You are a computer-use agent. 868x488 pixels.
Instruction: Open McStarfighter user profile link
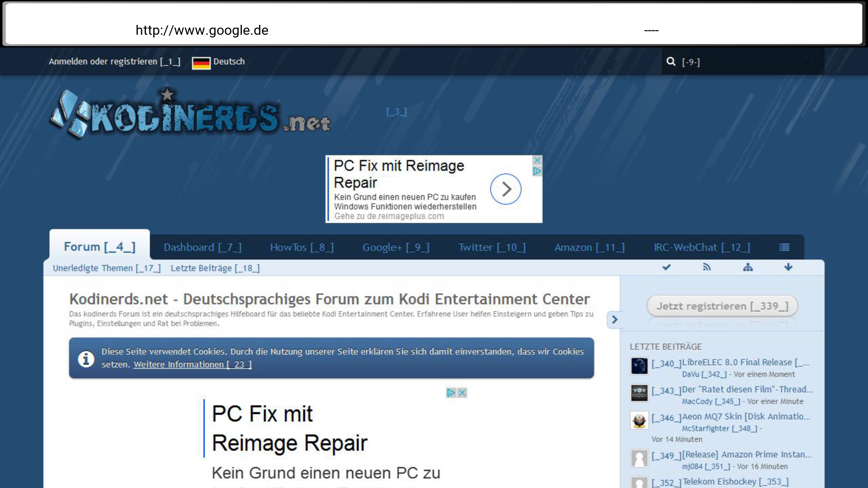[720, 428]
